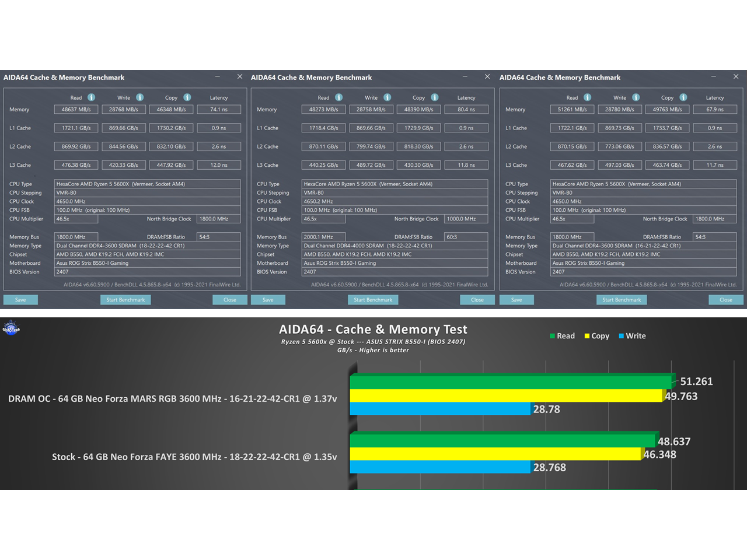Click Memory latency 80.4 ns value
The height and width of the screenshot is (560, 747).
466,109
